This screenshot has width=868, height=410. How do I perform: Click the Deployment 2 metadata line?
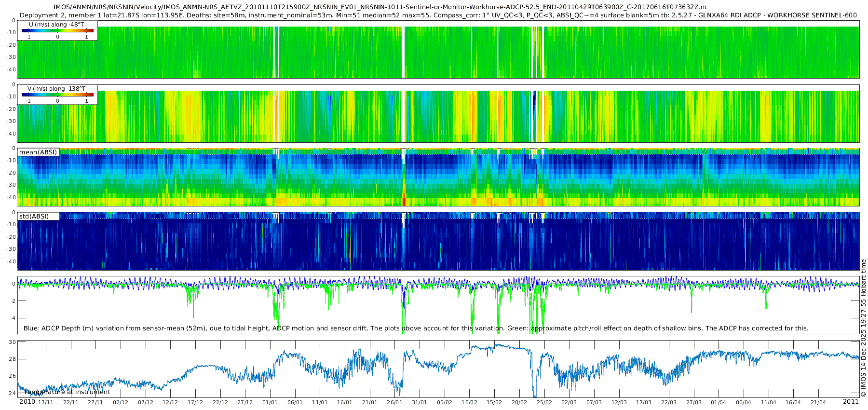coord(438,15)
